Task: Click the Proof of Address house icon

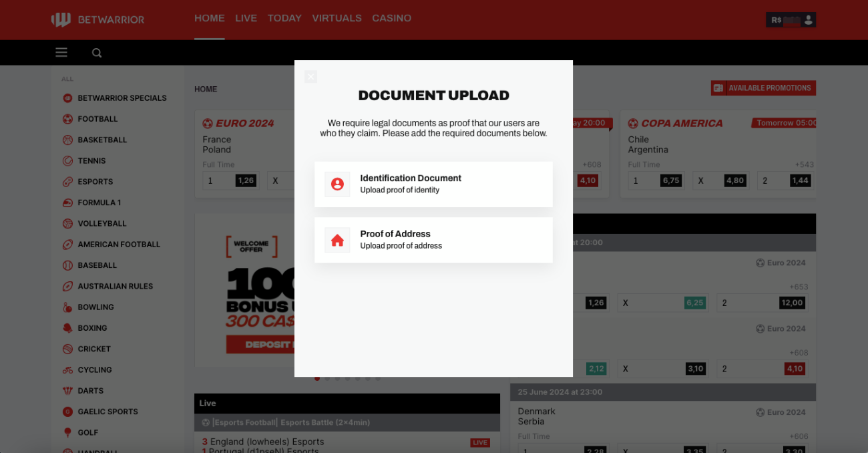Action: (337, 240)
